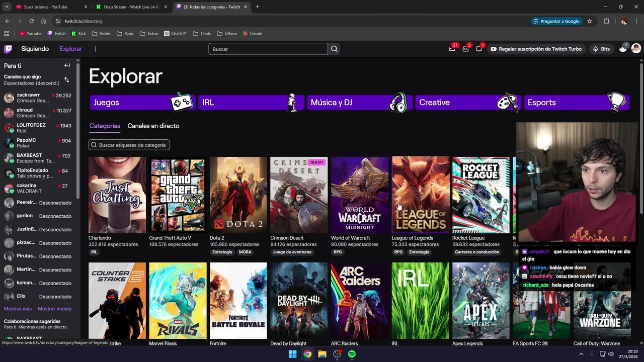
Task: Open the Creative category banner
Action: tap(468, 102)
